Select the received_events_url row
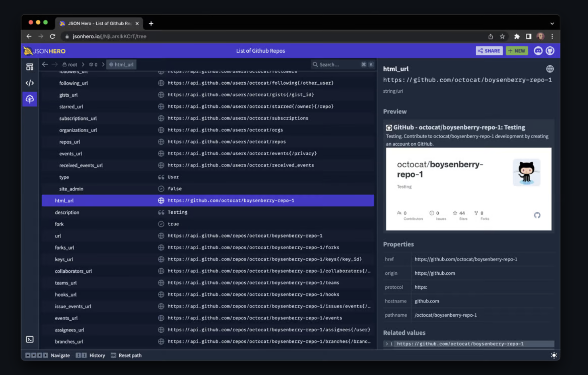Image resolution: width=588 pixels, height=375 pixels. coord(208,165)
